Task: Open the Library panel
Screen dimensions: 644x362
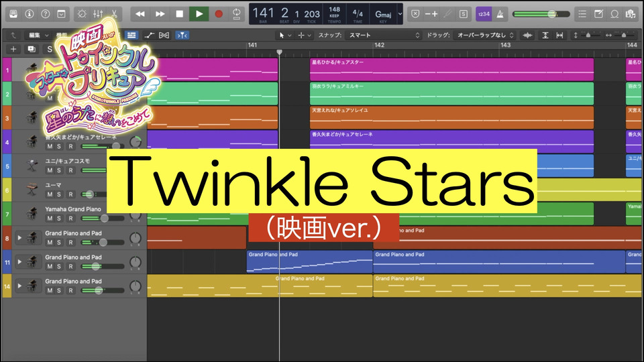Action: pos(13,14)
